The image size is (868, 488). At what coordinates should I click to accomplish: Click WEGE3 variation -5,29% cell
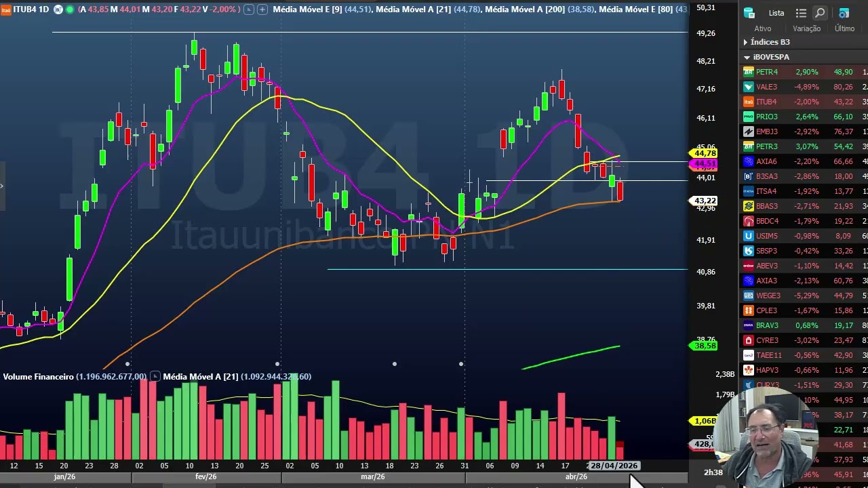tap(806, 296)
